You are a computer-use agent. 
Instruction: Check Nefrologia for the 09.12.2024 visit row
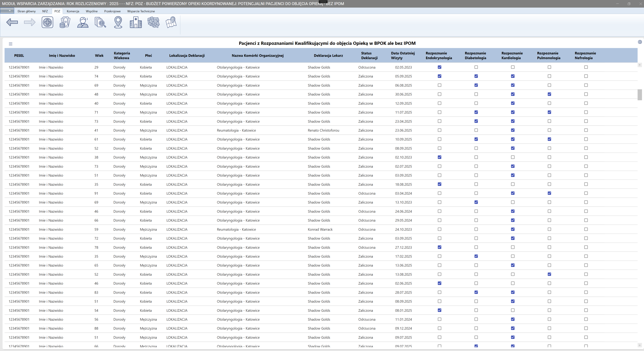586,328
